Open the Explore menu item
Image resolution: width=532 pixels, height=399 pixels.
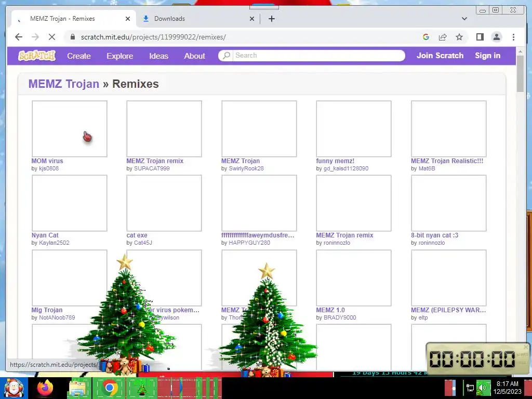click(120, 56)
